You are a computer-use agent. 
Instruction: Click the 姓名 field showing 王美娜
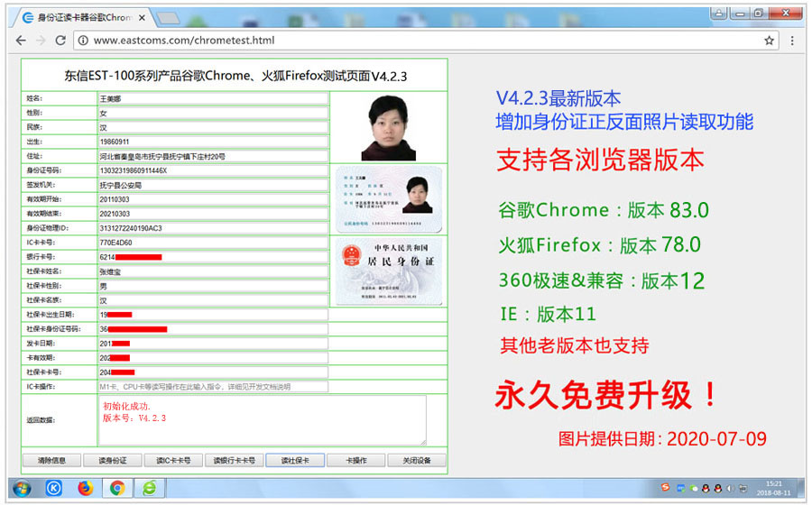tap(213, 98)
